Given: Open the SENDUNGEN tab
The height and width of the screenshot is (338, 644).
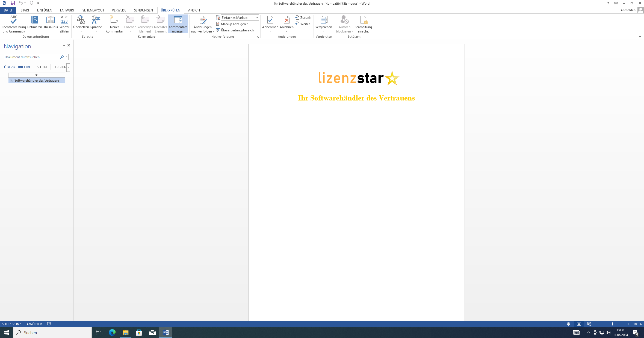Looking at the screenshot, I should pos(143,10).
